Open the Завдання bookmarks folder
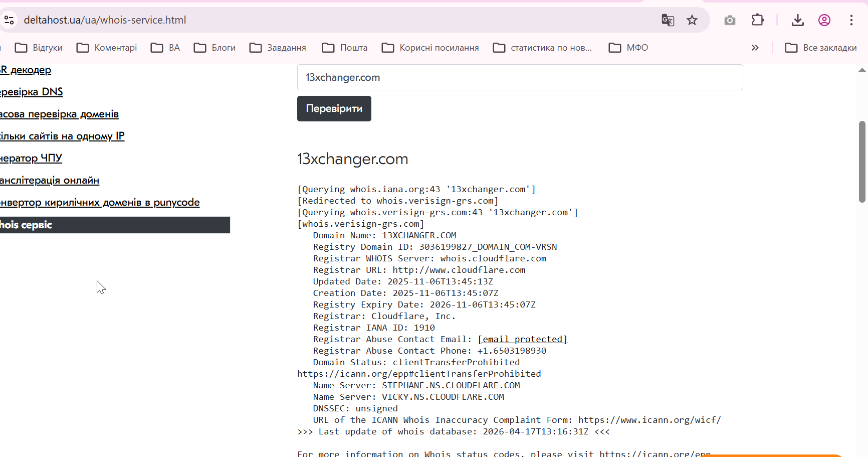Image resolution: width=868 pixels, height=457 pixels. pos(278,48)
